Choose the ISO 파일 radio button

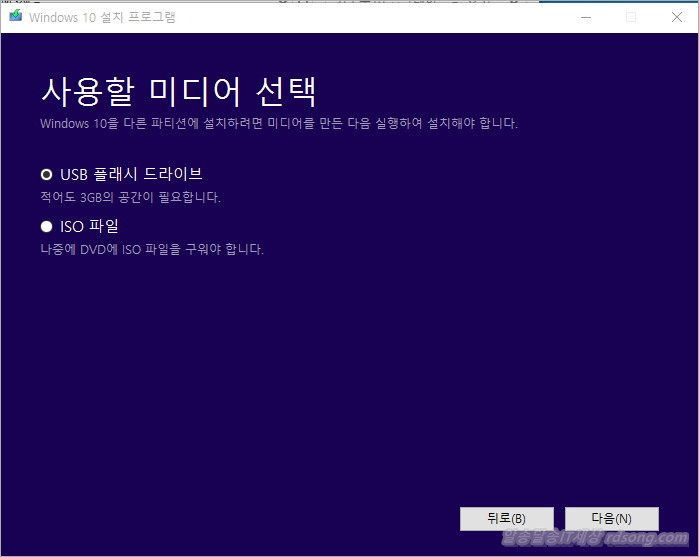click(46, 226)
